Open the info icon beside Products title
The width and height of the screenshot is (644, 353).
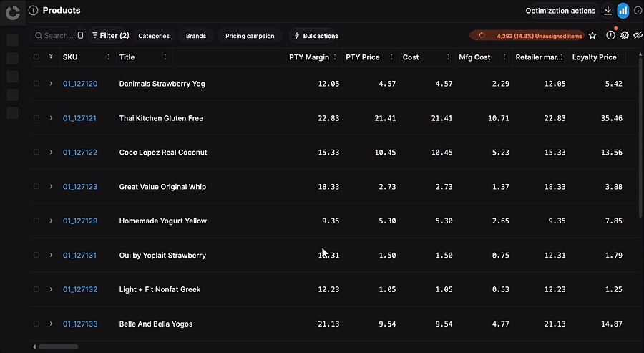[x=33, y=10]
